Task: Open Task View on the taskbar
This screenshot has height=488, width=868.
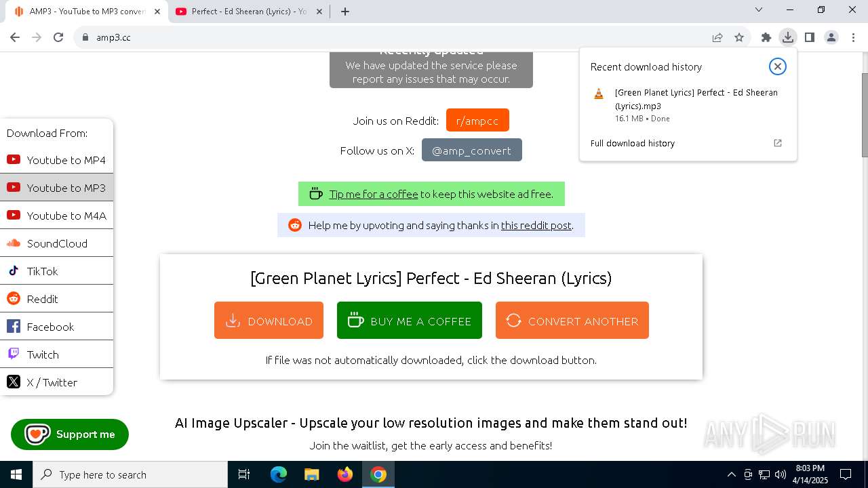Action: pyautogui.click(x=244, y=474)
